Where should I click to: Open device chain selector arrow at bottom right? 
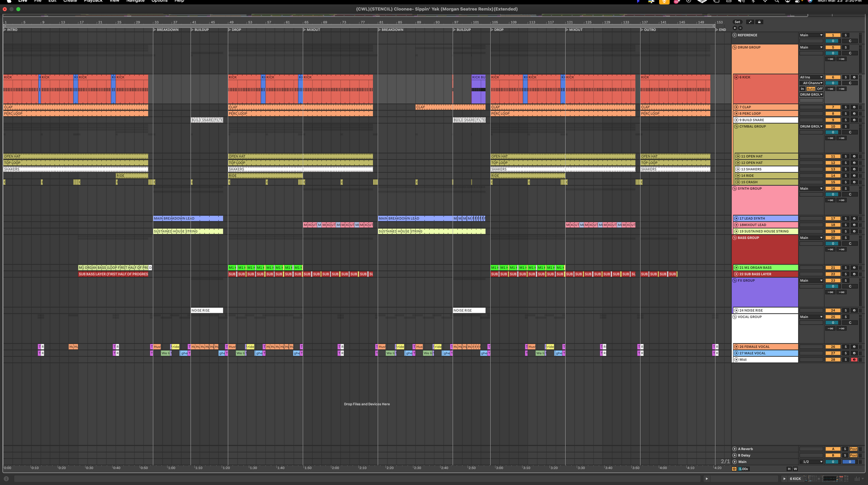863,479
